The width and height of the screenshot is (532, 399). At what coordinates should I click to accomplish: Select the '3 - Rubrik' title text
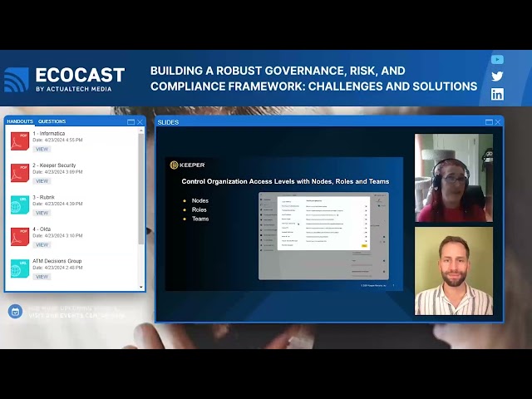coord(44,198)
